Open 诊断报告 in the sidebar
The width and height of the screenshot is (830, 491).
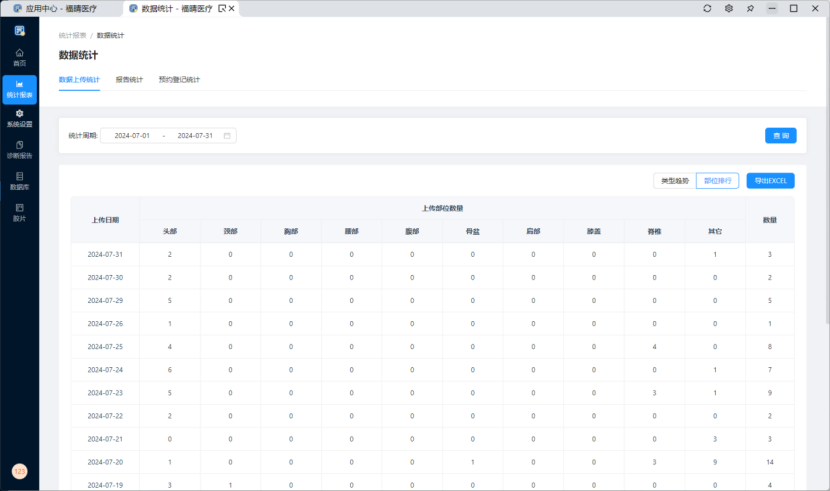(x=19, y=149)
